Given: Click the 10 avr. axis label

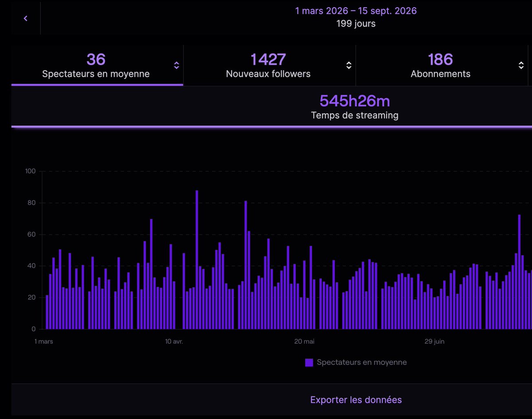Looking at the screenshot, I should tap(174, 341).
